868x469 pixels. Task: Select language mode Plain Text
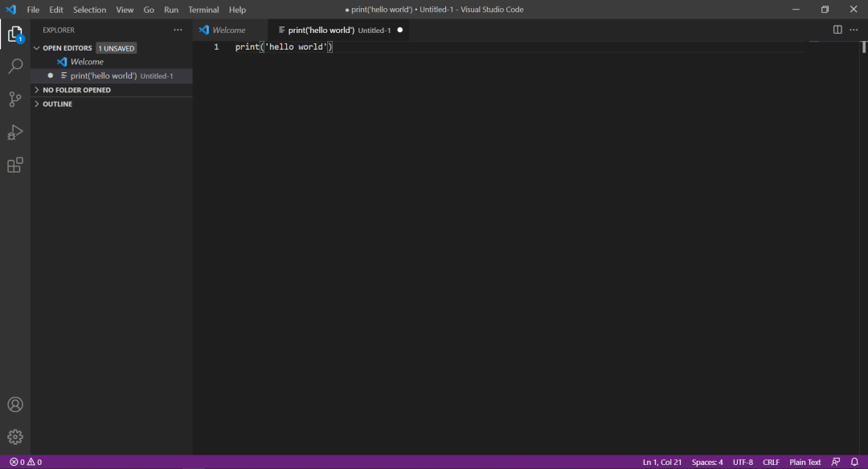pos(805,462)
